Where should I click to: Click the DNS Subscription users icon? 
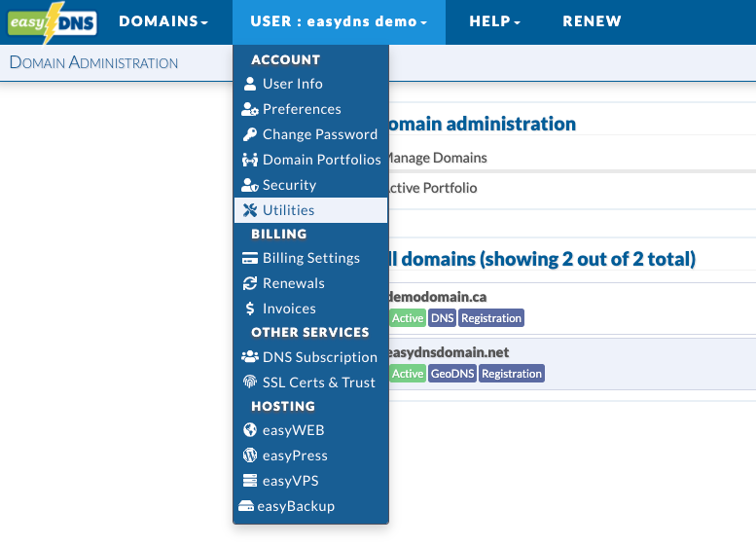(x=250, y=357)
